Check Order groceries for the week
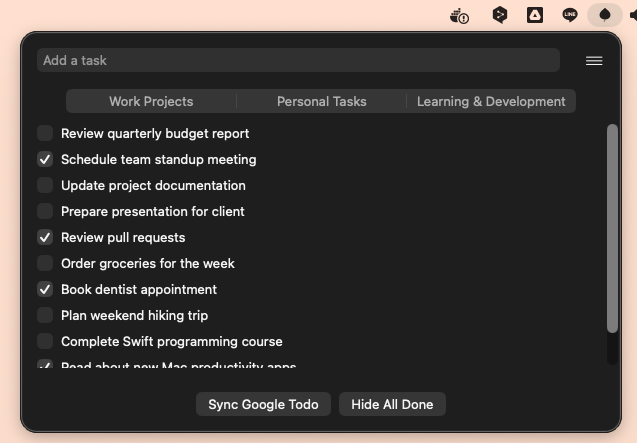637x443 pixels. 45,263
